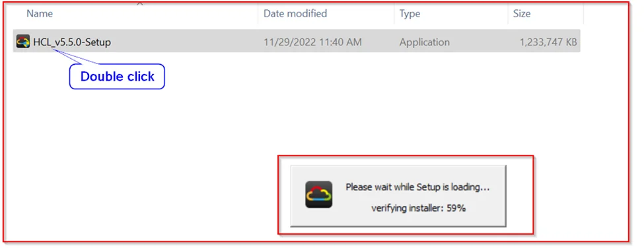Viewport: 644px width, 248px height.
Task: Click the Application type cell
Action: 425,42
